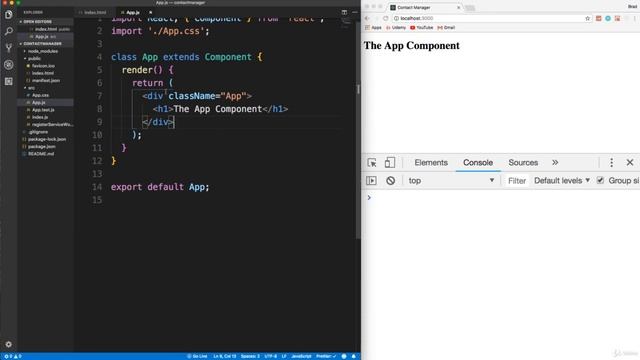Click the Go Live status bar button
The image size is (640, 360).
pyautogui.click(x=197, y=356)
